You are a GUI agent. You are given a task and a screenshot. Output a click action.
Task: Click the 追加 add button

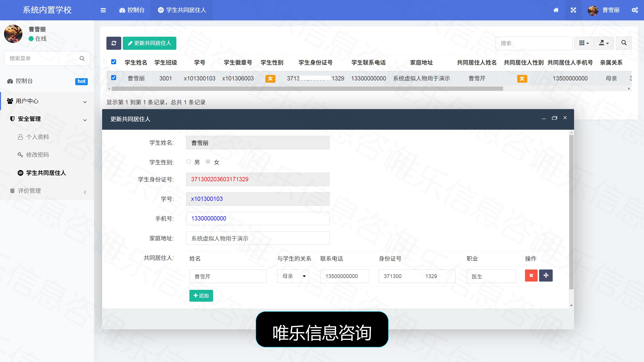(x=201, y=296)
